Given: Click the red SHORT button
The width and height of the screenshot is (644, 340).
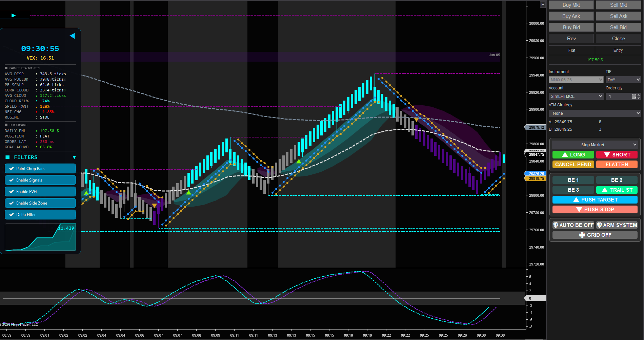Looking at the screenshot, I should (x=617, y=155).
